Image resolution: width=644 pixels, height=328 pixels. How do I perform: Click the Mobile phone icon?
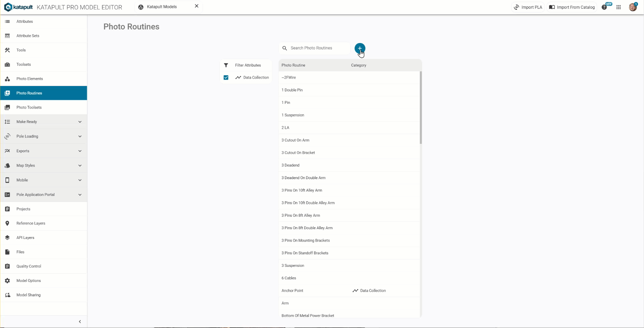point(7,180)
